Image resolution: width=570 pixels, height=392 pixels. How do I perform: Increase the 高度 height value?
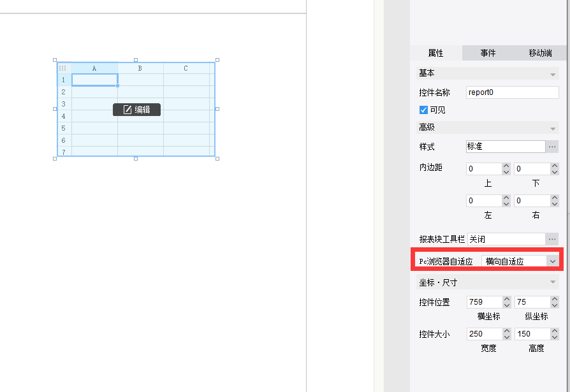coord(554,331)
